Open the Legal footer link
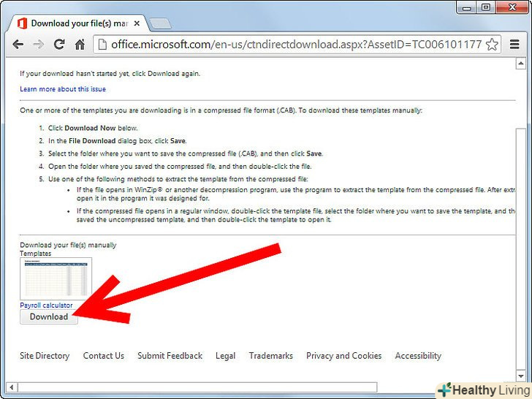The image size is (532, 399). [x=225, y=356]
